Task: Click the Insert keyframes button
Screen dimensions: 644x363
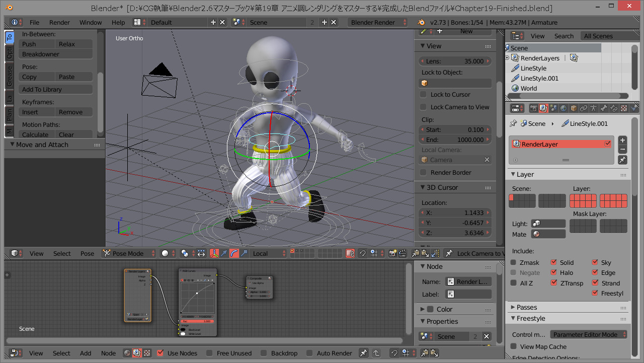Action: 38,112
